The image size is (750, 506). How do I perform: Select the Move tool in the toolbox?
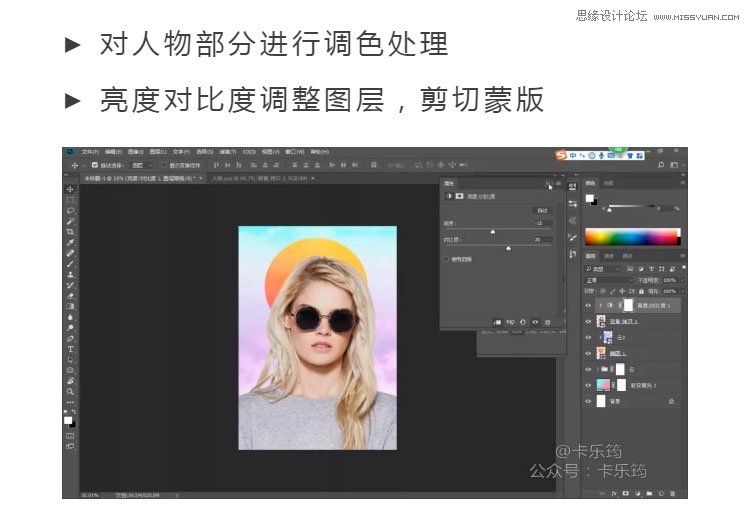pyautogui.click(x=70, y=189)
